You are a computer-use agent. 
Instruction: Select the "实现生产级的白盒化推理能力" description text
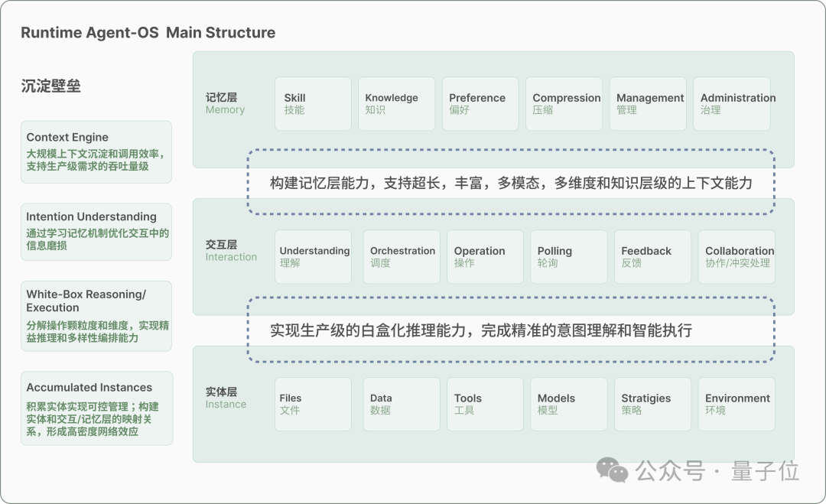click(481, 330)
